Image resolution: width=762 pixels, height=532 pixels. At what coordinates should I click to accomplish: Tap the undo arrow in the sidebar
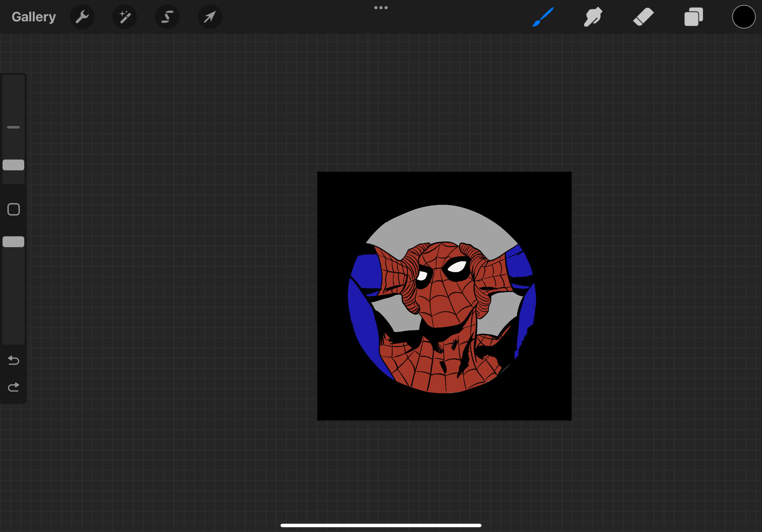(13, 361)
